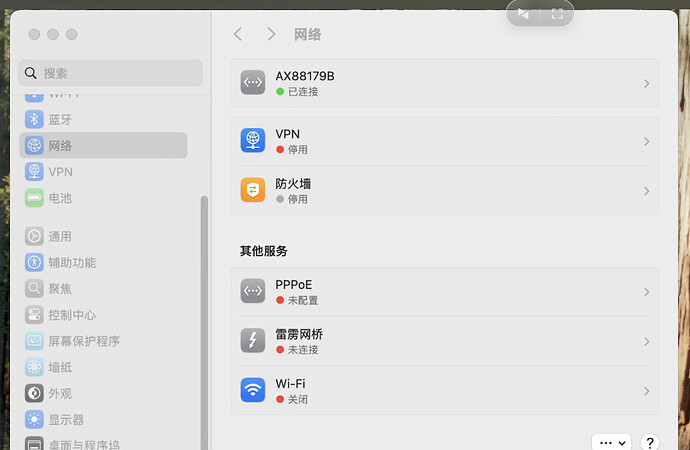Select 网络 in the sidebar
Image resolution: width=690 pixels, height=450 pixels.
103,145
